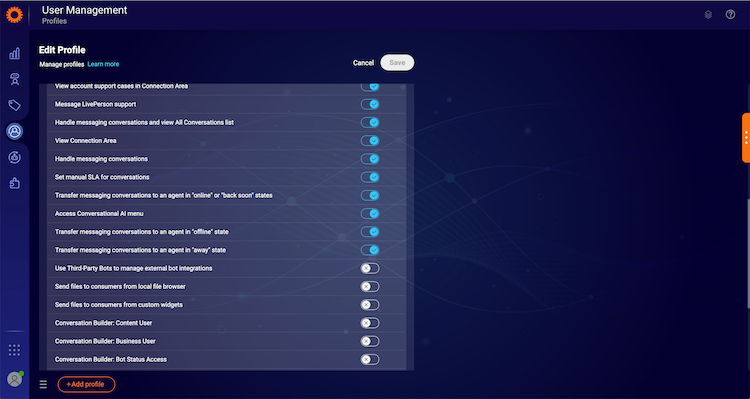The image size is (750, 399).
Task: Enable Send files from custom widgets toggle
Action: (370, 305)
